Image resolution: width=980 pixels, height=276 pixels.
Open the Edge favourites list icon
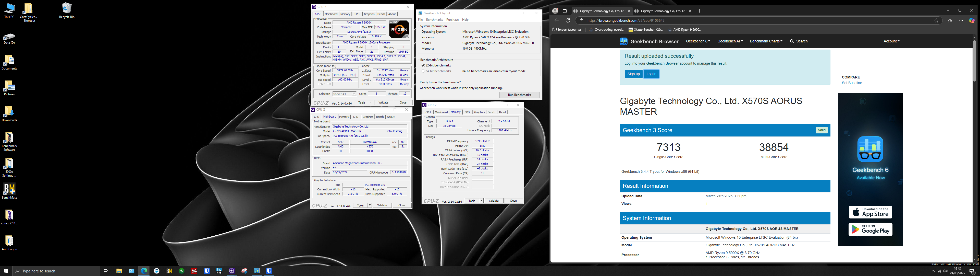coord(950,21)
